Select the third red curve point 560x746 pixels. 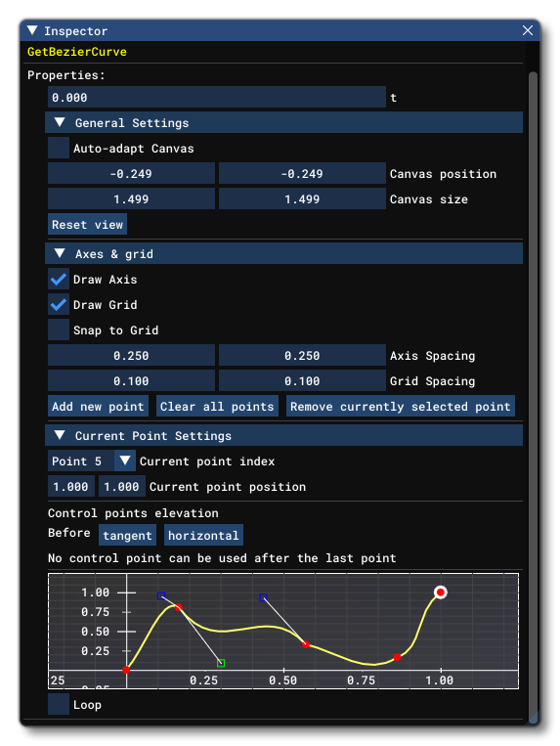306,644
